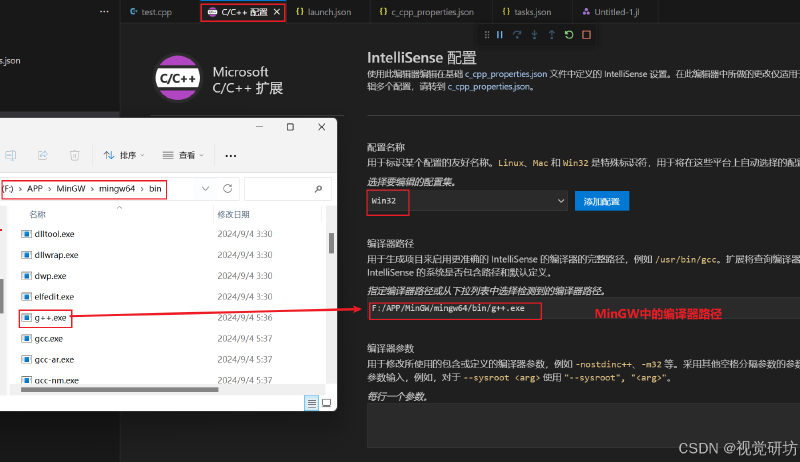Click the Explorer horizontal scrollbar
This screenshot has height=462, width=800.
(119, 390)
